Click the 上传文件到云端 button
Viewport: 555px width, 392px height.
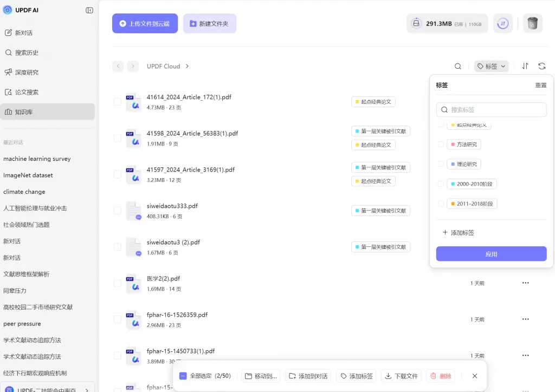145,23
